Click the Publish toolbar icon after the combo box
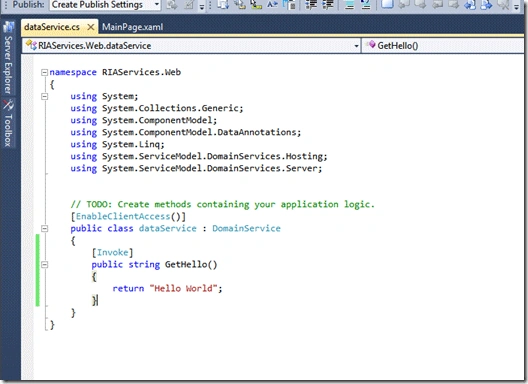Image resolution: width=528 pixels, height=384 pixels. tap(172, 5)
